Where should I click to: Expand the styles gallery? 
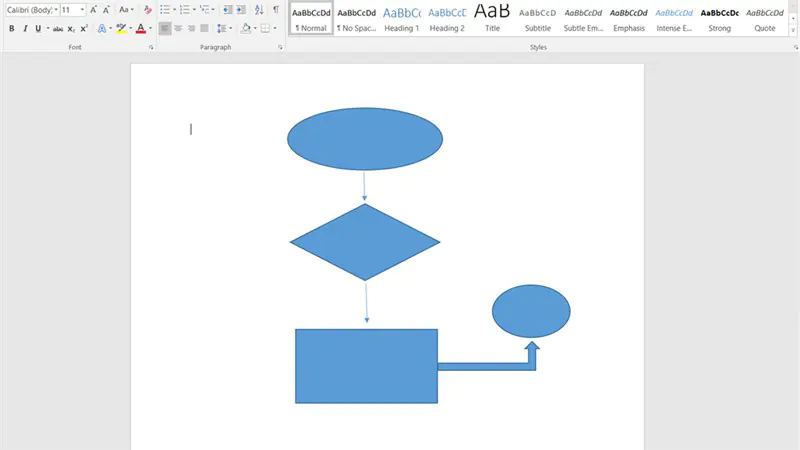[x=793, y=31]
